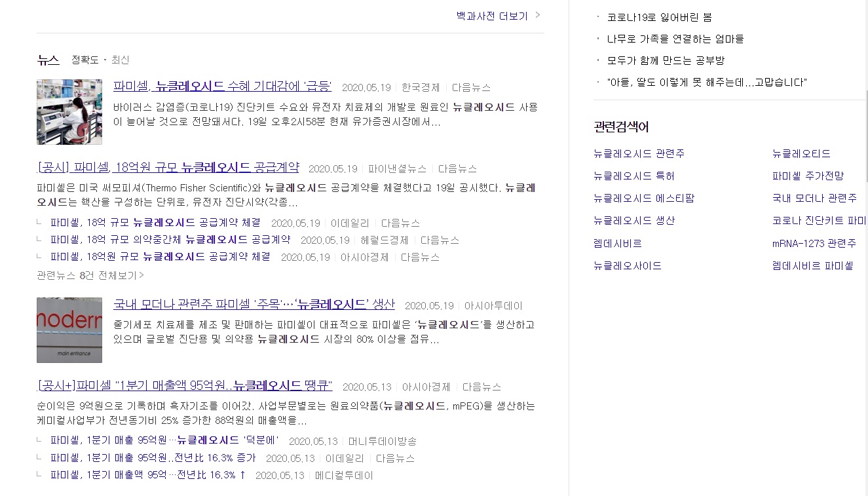The width and height of the screenshot is (868, 496).
Task: Open 코로나19로 잃어버린 봄 link
Action: (660, 18)
